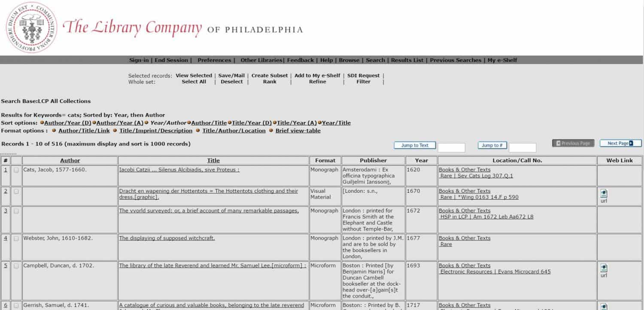This screenshot has width=644, height=310.
Task: Click the Refine action link
Action: [x=317, y=82]
